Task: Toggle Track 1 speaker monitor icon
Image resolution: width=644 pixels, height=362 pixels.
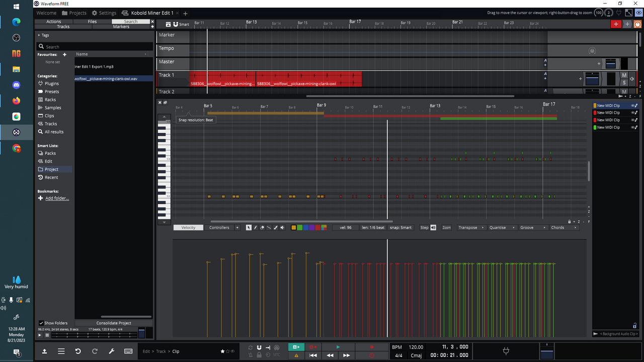Action: pyautogui.click(x=632, y=79)
